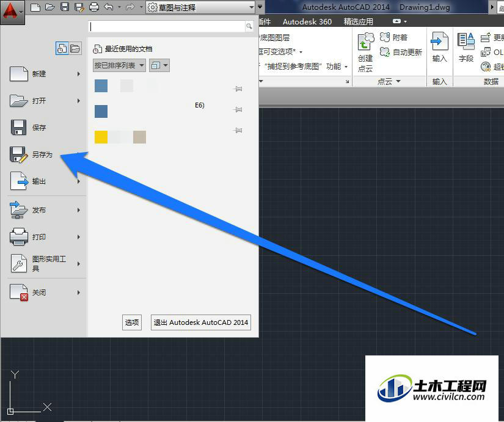Click the Redo arrow icon
Viewport: 504px width, 422px height.
130,7
